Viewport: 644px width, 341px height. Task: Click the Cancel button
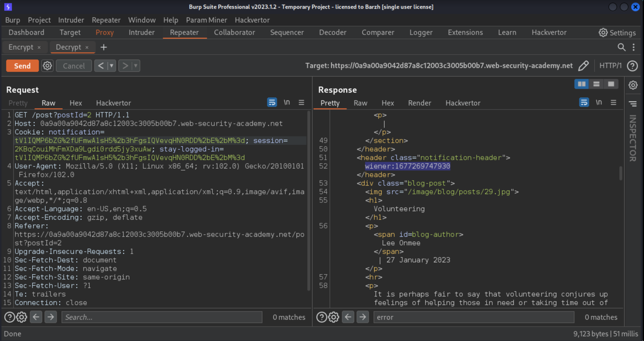click(74, 66)
